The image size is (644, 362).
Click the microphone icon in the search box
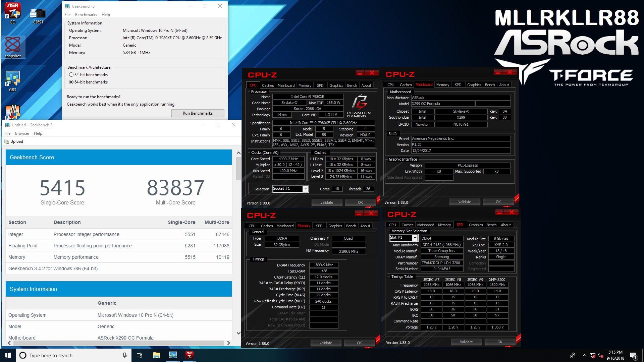(x=124, y=355)
